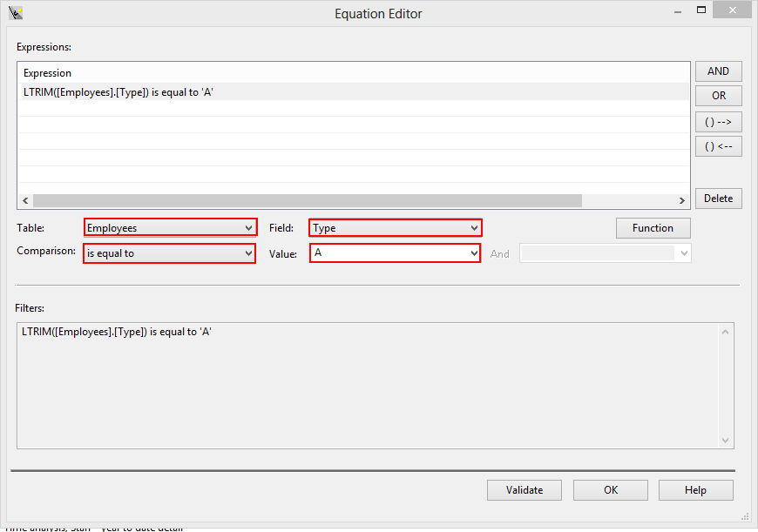Select the LTRIM expression row in list
The height and width of the screenshot is (532, 758).
(x=118, y=91)
